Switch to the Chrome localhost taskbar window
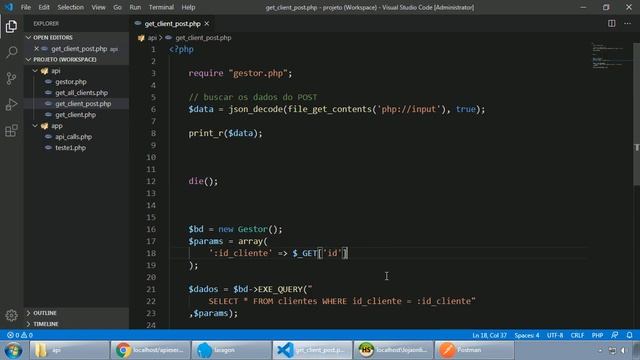The height and width of the screenshot is (360, 640). click(150, 350)
